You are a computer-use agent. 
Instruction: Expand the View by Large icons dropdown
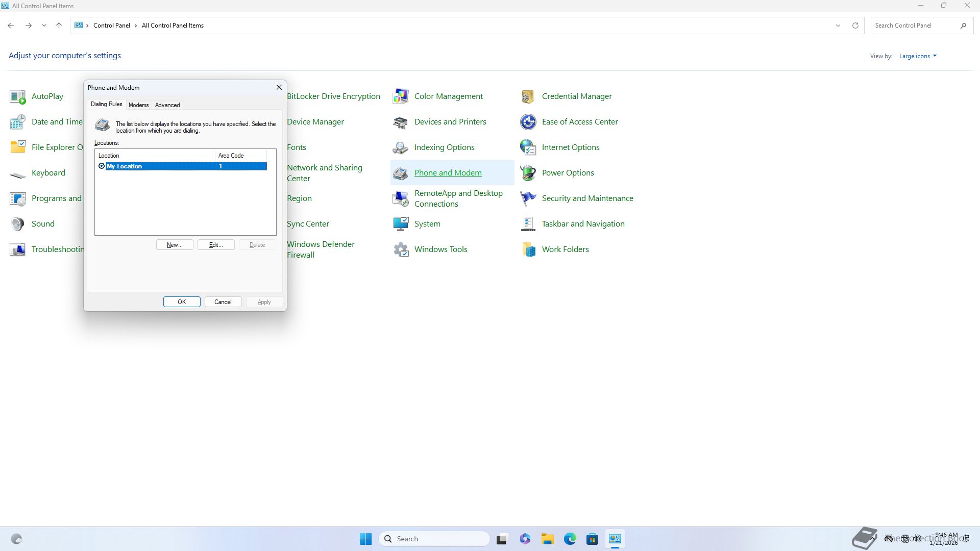coord(918,56)
